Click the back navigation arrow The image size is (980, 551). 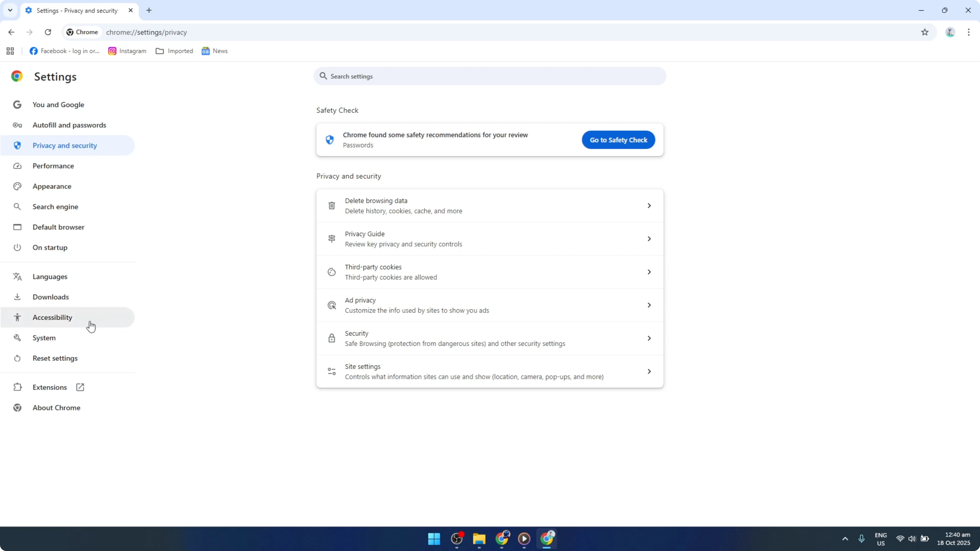(x=11, y=32)
